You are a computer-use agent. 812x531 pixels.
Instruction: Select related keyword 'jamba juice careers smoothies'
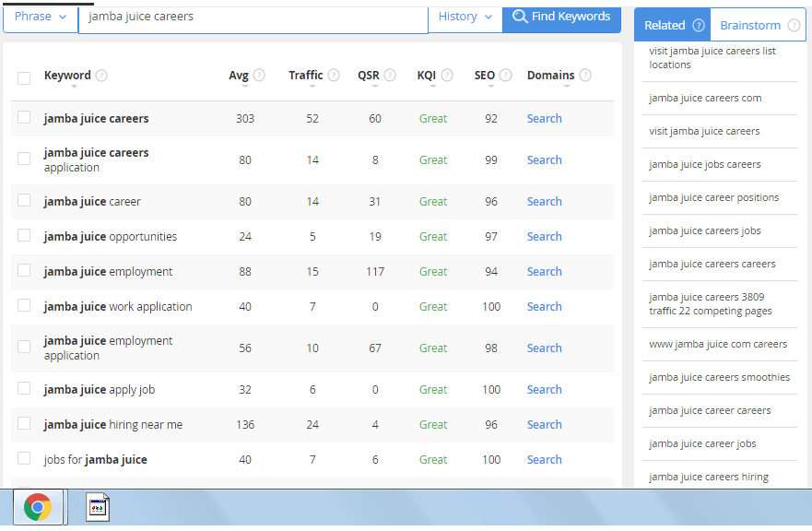tap(719, 377)
